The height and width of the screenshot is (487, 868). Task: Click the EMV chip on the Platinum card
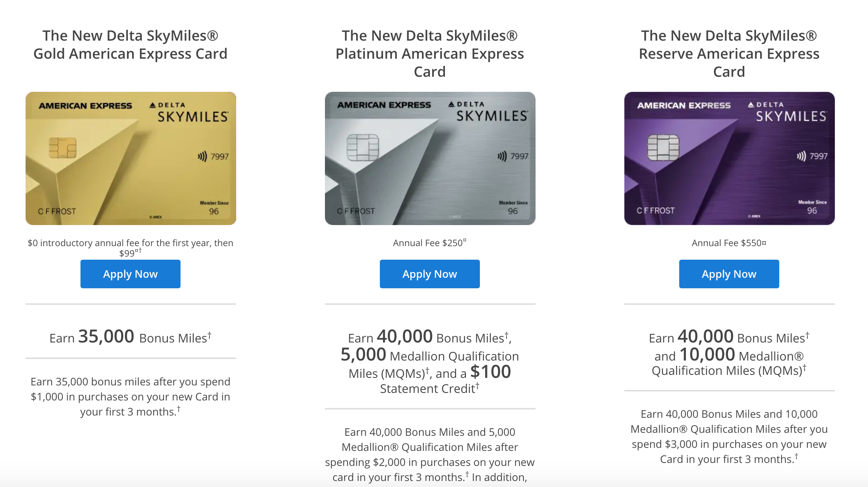click(363, 147)
